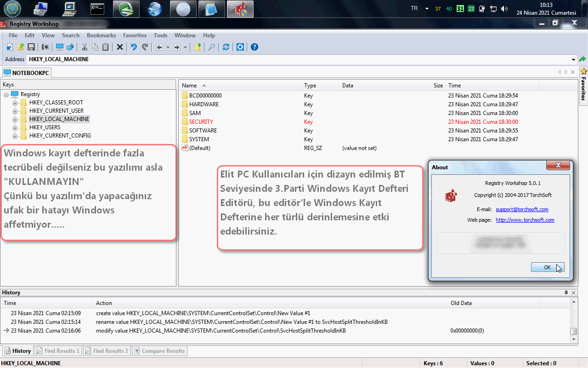
Task: Sort list by Time column header
Action: [493, 86]
